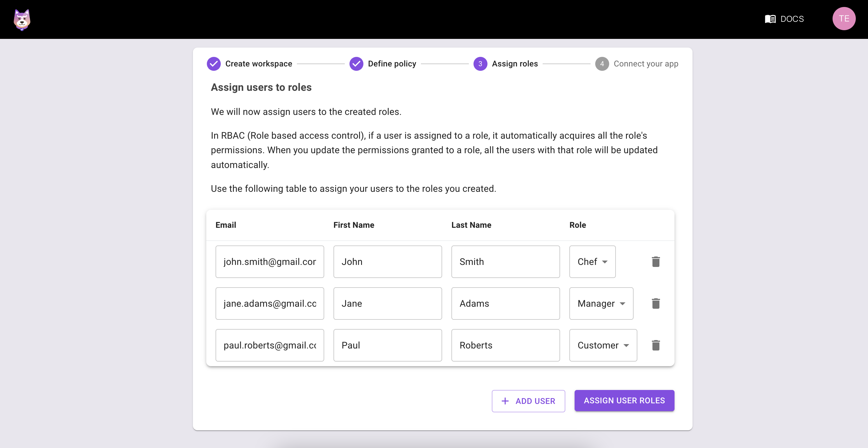
Task: Click the ADD USER button
Action: [528, 401]
